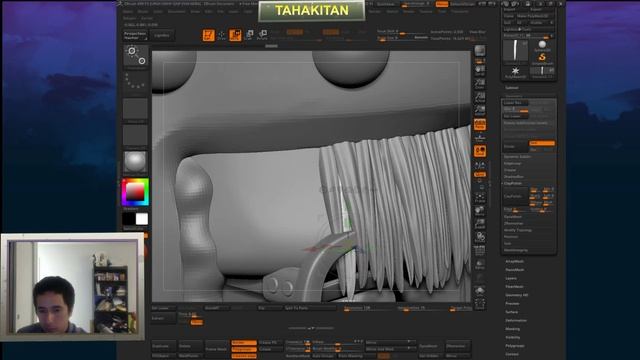Toggle Transp transparency on right shelf
Screen dimensions: 640x360
tap(480, 264)
